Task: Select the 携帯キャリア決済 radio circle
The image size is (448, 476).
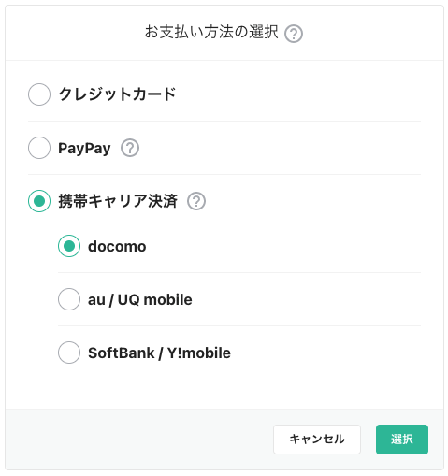Action: coord(39,201)
